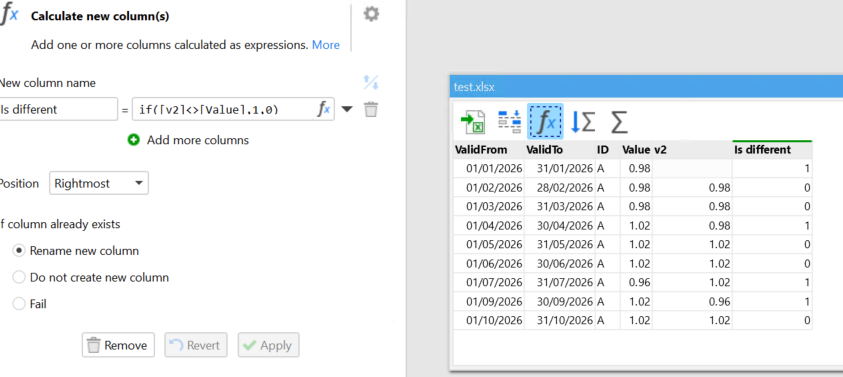
Task: Click the test.xlsx title bar
Action: click(646, 87)
